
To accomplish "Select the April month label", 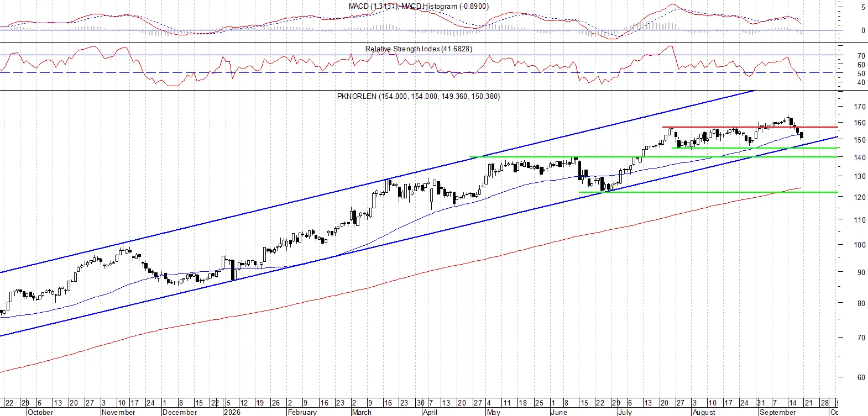I will tap(430, 412).
